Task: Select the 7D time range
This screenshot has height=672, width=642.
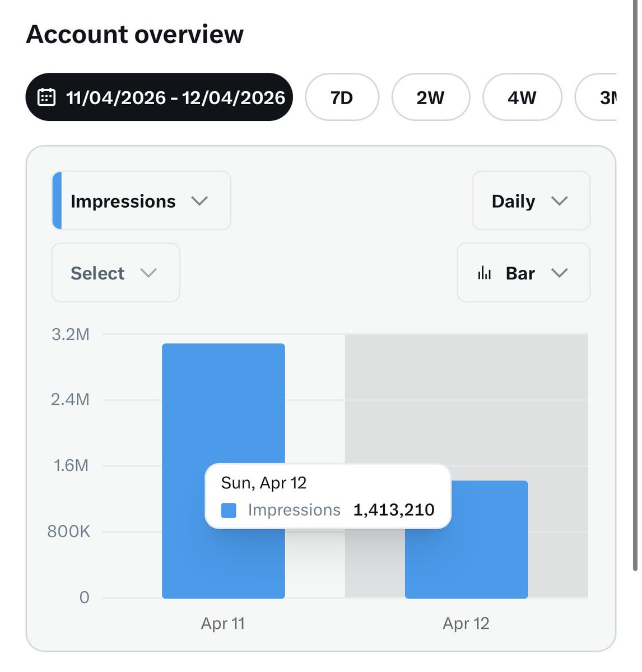Action: coord(342,97)
